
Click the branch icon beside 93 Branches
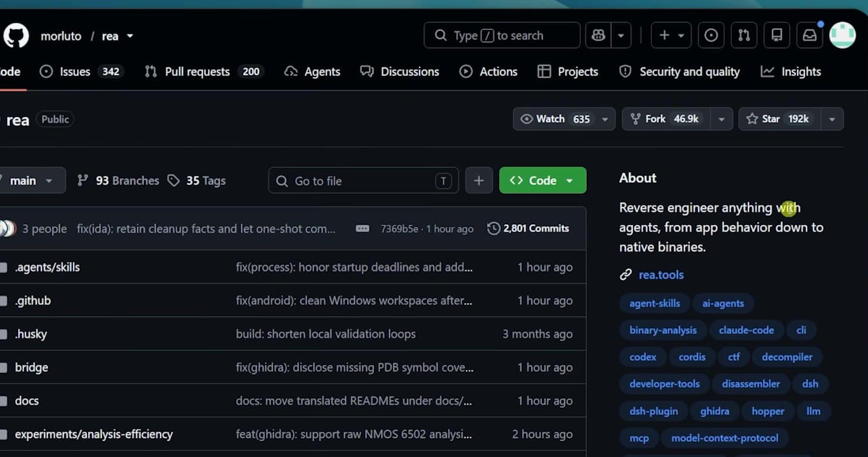click(83, 181)
